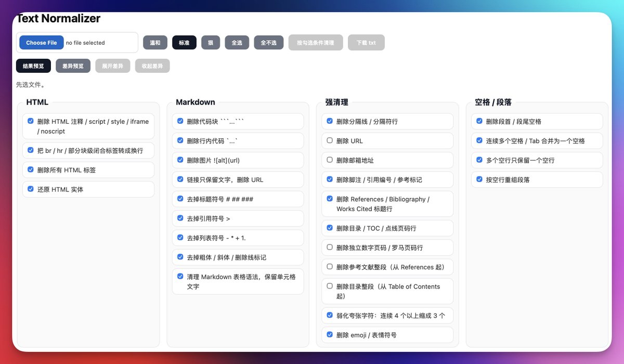Screen dimensions: 624x364
Task: Enable 删除参考文献整段 checkbox
Action: (330, 266)
